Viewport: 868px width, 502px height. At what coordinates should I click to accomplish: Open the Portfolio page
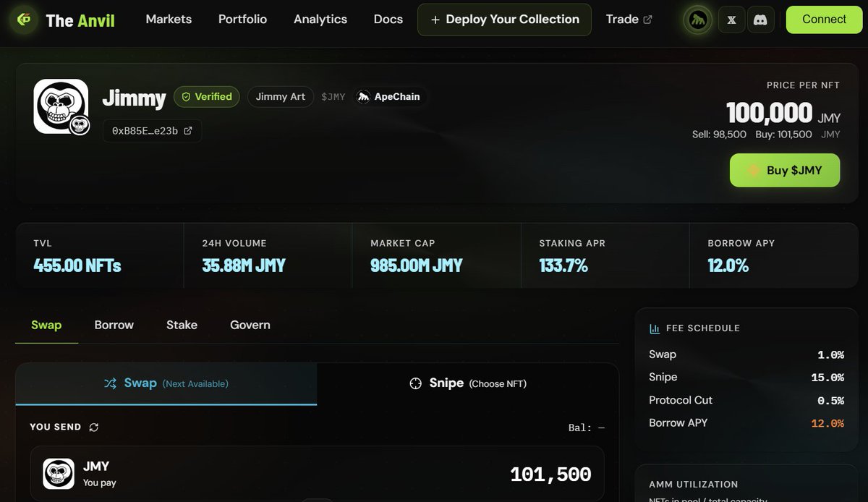pyautogui.click(x=242, y=20)
